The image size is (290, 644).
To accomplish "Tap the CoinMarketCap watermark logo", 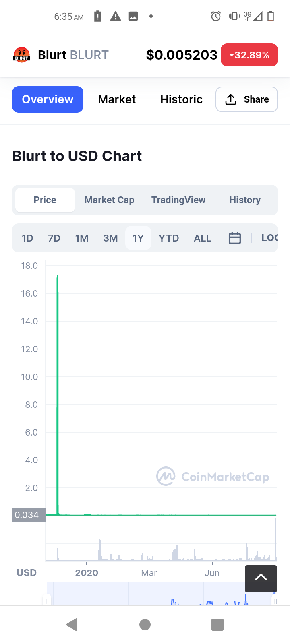I will 213,477.
